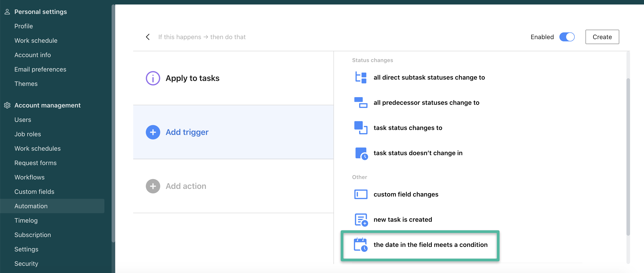This screenshot has height=273, width=644.
Task: Click the all direct subtask statuses icon
Action: 360,77
